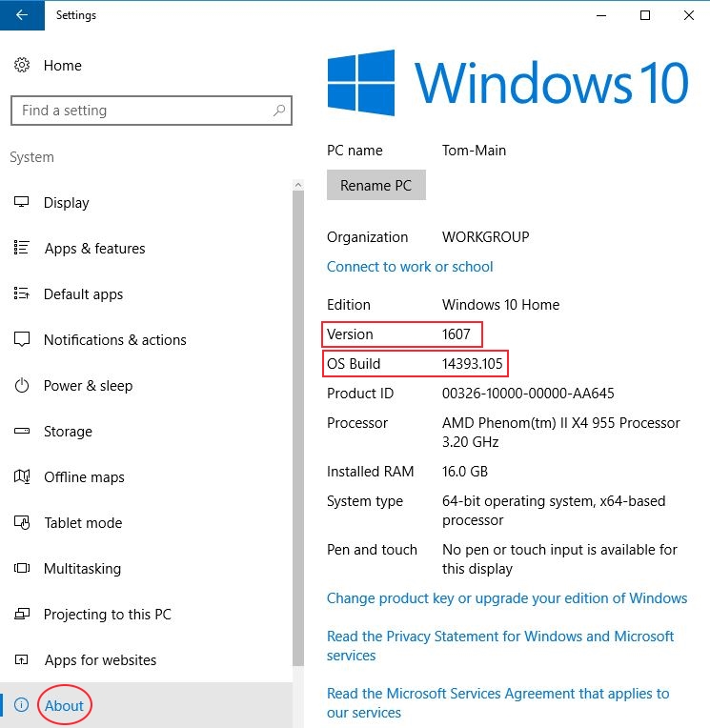
Task: Click the AMD Phenom processor text
Action: coord(561,433)
